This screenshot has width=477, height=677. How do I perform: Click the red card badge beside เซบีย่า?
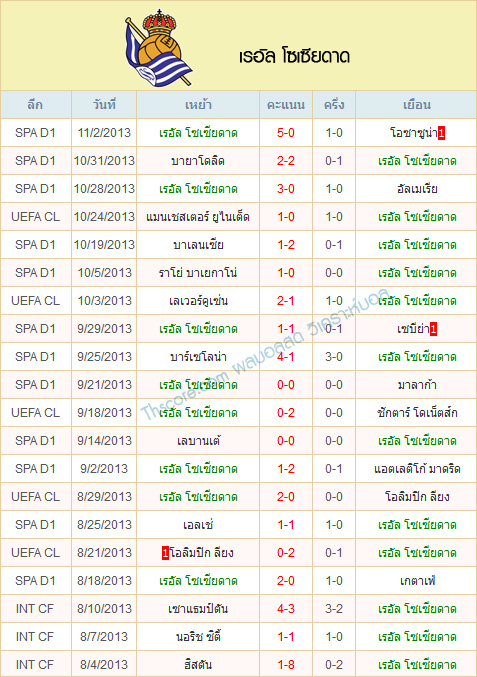433,329
